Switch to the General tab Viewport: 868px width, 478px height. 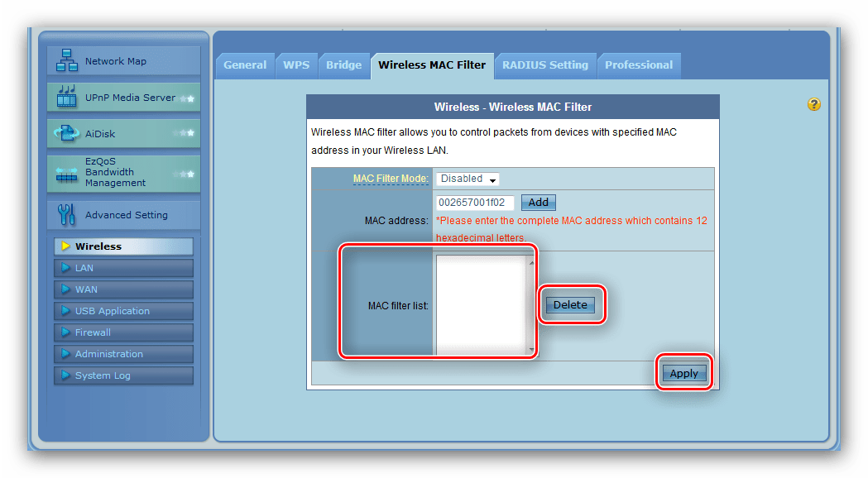245,65
